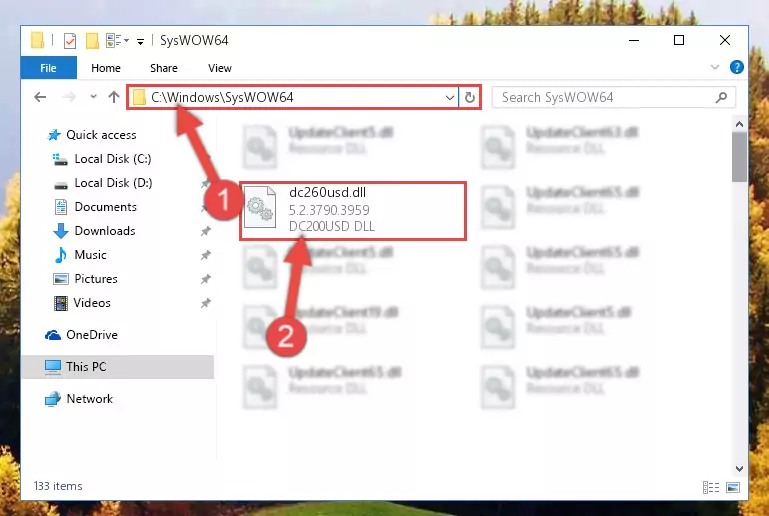
Task: Click the OneDrive cloud icon
Action: pos(53,335)
